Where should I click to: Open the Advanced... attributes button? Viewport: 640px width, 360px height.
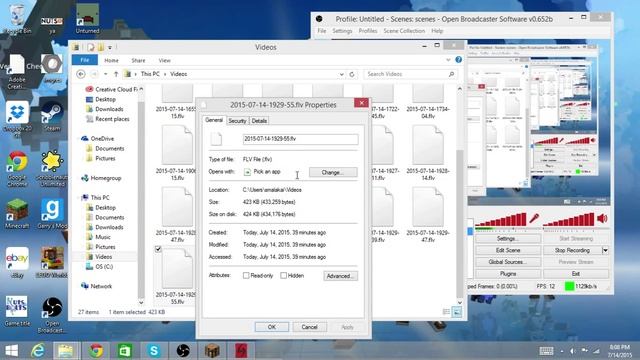coord(340,276)
